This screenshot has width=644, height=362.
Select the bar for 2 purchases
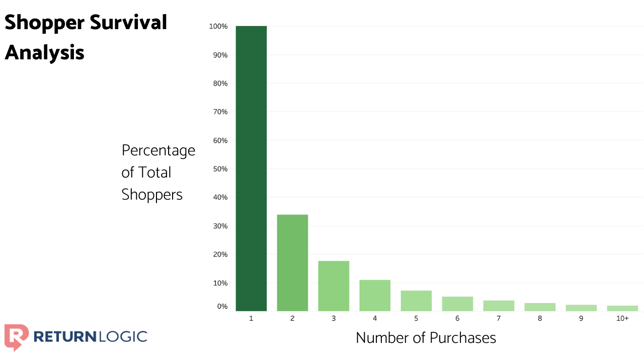[292, 262]
